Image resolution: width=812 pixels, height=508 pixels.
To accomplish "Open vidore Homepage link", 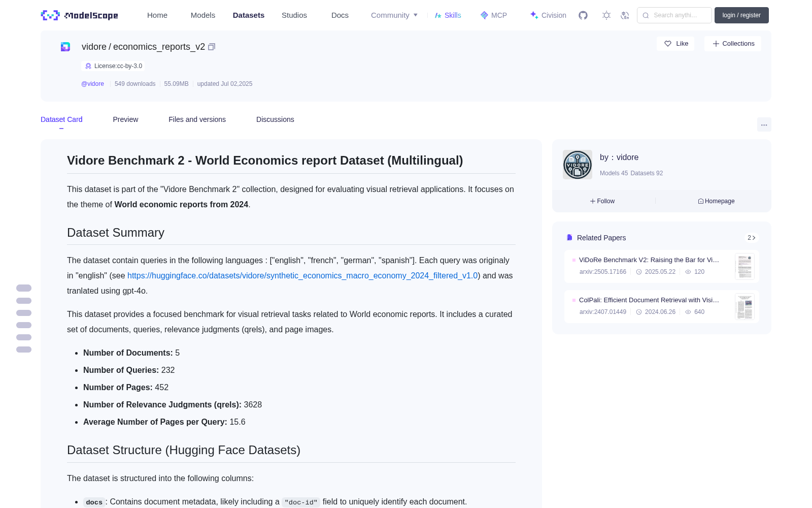I will click(x=716, y=201).
